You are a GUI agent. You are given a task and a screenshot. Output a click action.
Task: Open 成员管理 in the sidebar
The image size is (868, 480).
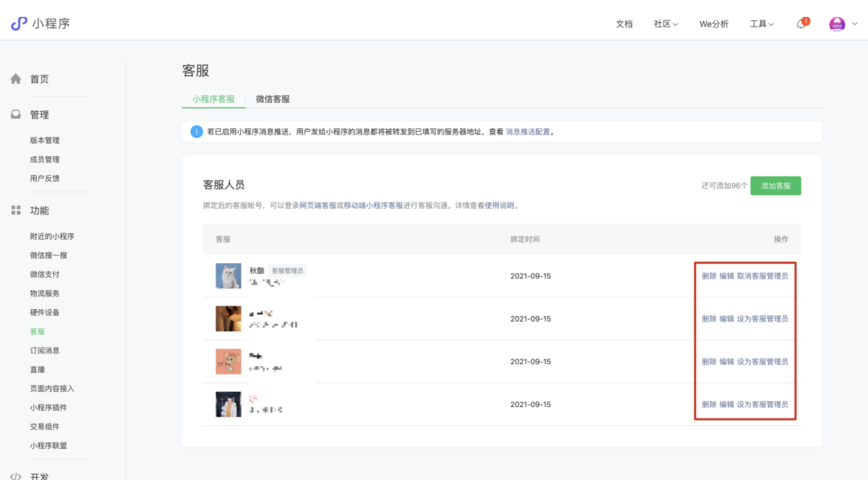tap(45, 159)
